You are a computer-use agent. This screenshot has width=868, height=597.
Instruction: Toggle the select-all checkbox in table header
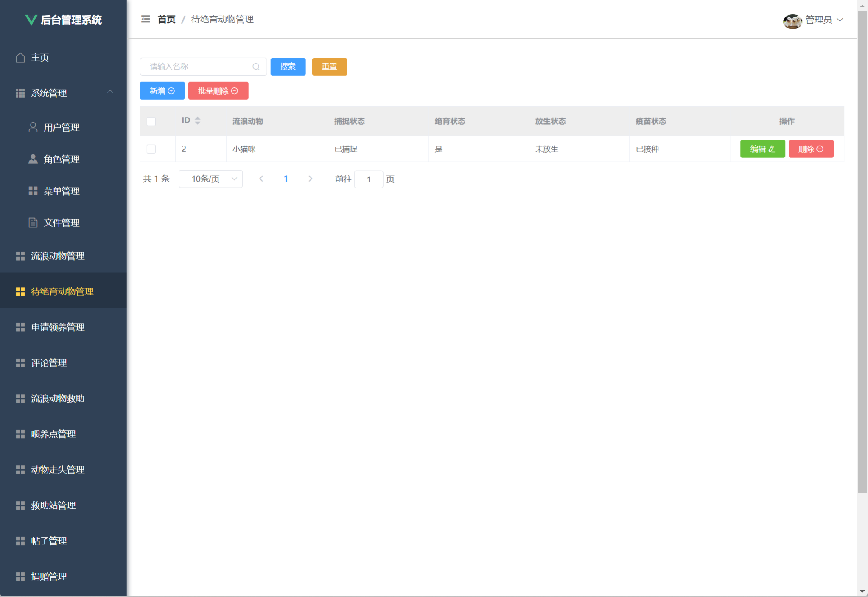coord(151,121)
